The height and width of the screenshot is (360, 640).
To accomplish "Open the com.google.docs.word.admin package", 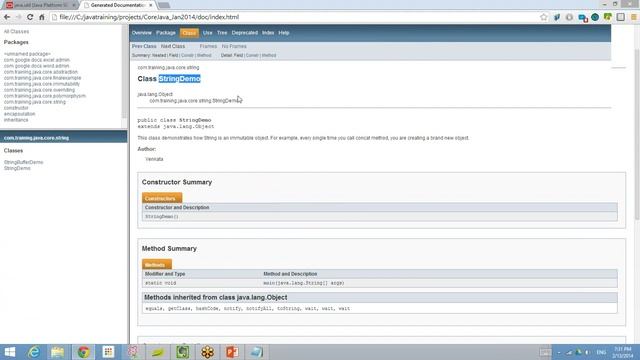I will coord(36,66).
